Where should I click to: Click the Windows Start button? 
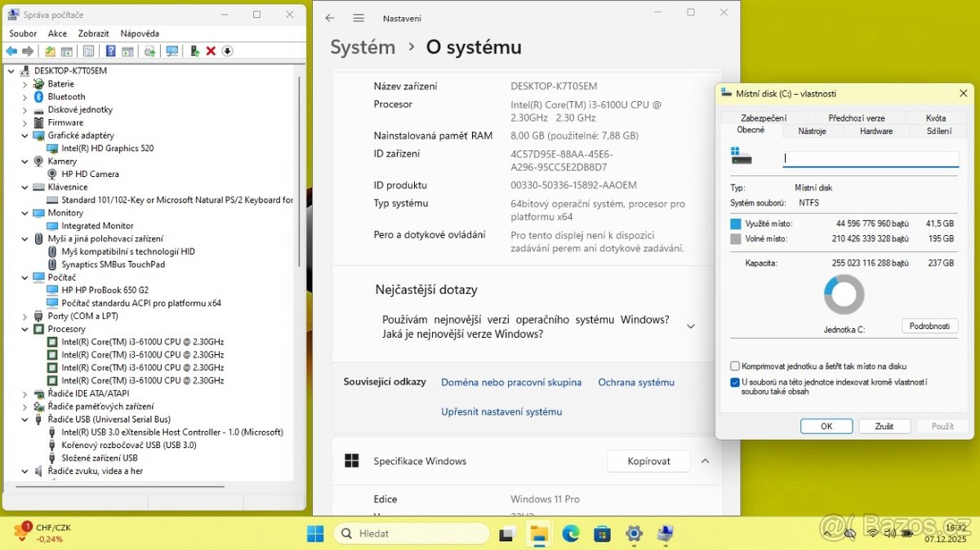pos(315,534)
